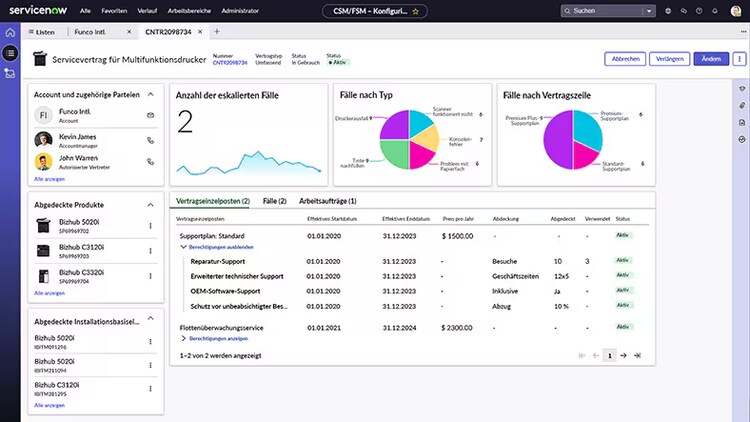Viewport: 750px width, 422px height.
Task: Open contract number link CNTR2098734
Action: 230,63
